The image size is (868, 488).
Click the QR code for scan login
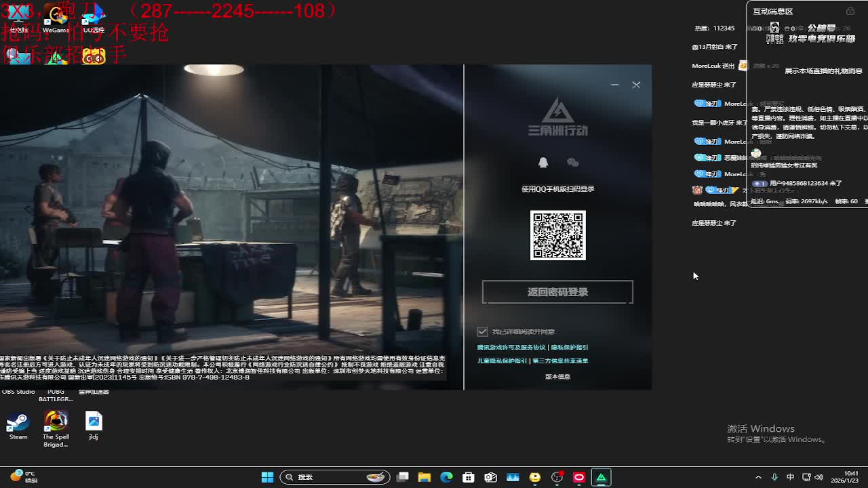click(x=557, y=235)
